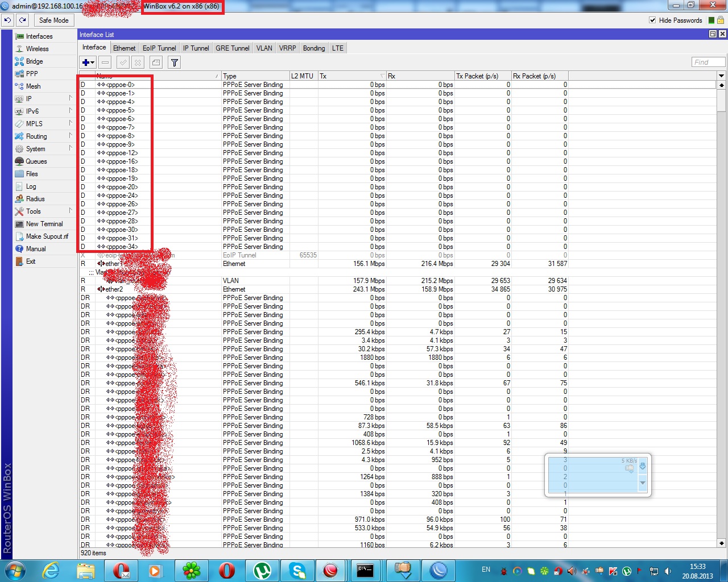Sort by the Type column header
The width and height of the screenshot is (728, 582).
point(255,76)
